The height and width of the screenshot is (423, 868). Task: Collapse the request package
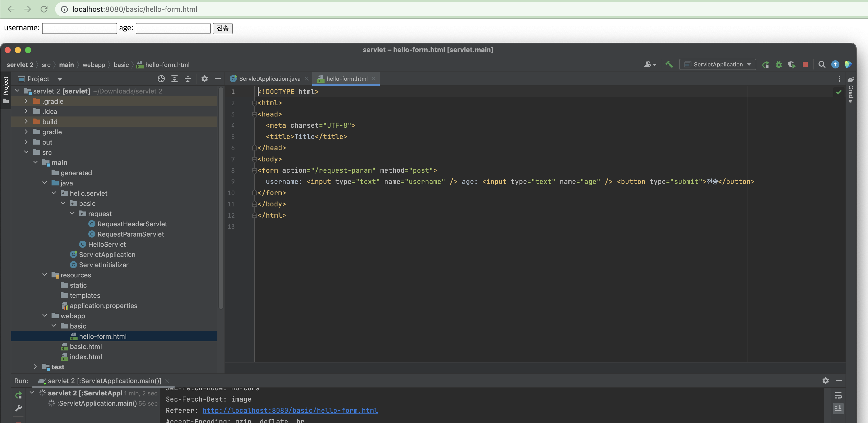tap(72, 213)
